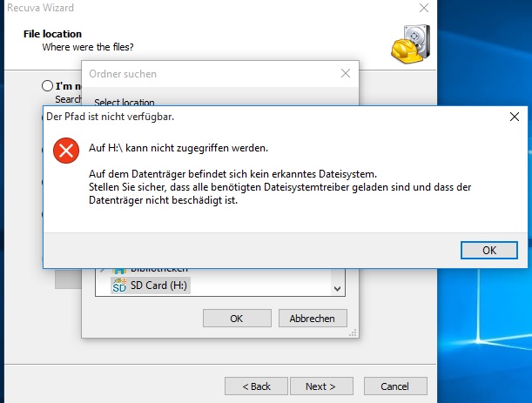532x403 pixels.
Task: Click the 'Select location' label
Action: [125, 102]
